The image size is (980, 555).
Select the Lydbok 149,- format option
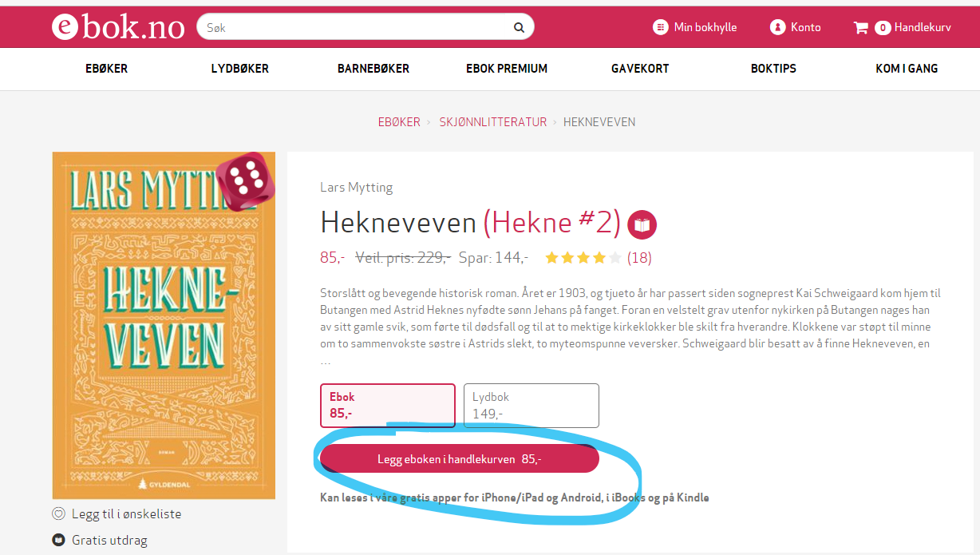click(531, 406)
